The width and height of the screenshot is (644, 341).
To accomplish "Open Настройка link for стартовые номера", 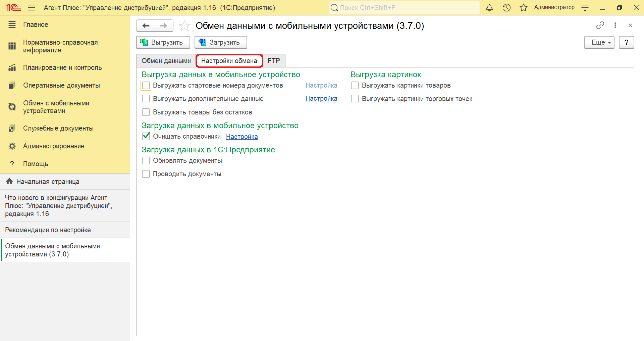I will click(x=321, y=85).
